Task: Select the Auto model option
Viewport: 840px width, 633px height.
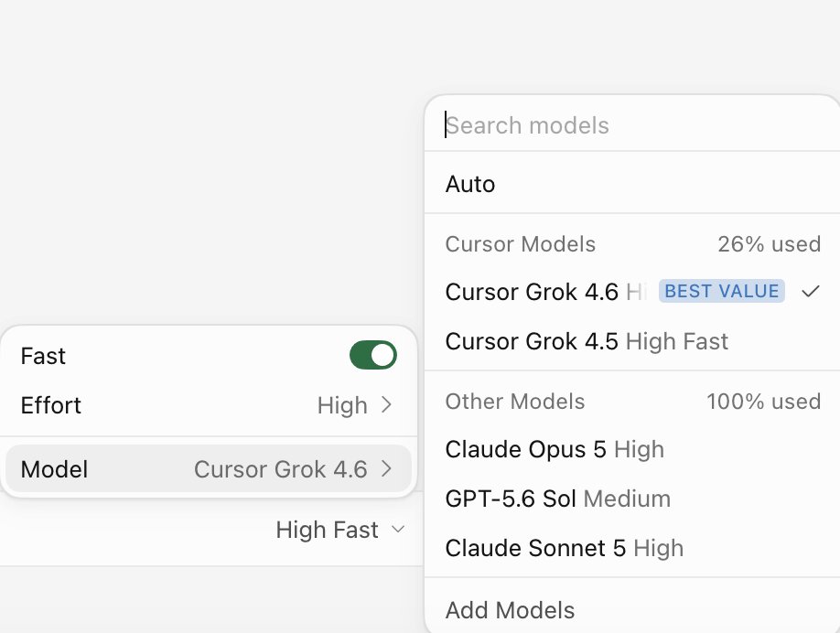Action: pos(632,184)
